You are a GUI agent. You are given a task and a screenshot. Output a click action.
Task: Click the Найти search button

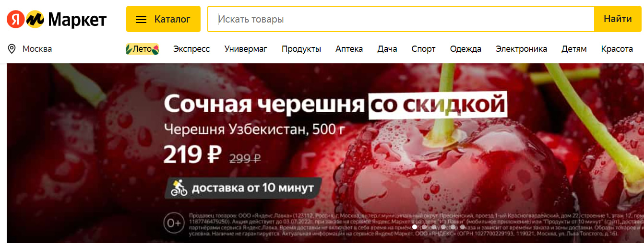pos(618,19)
